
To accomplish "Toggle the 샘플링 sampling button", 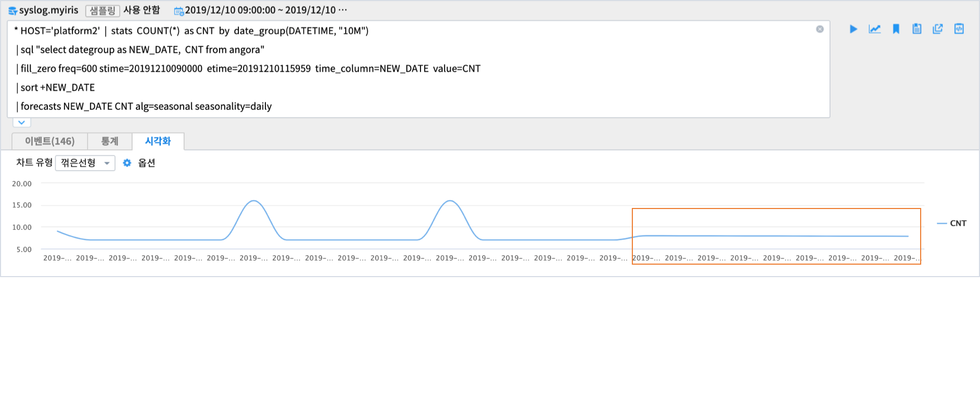I will point(103,10).
